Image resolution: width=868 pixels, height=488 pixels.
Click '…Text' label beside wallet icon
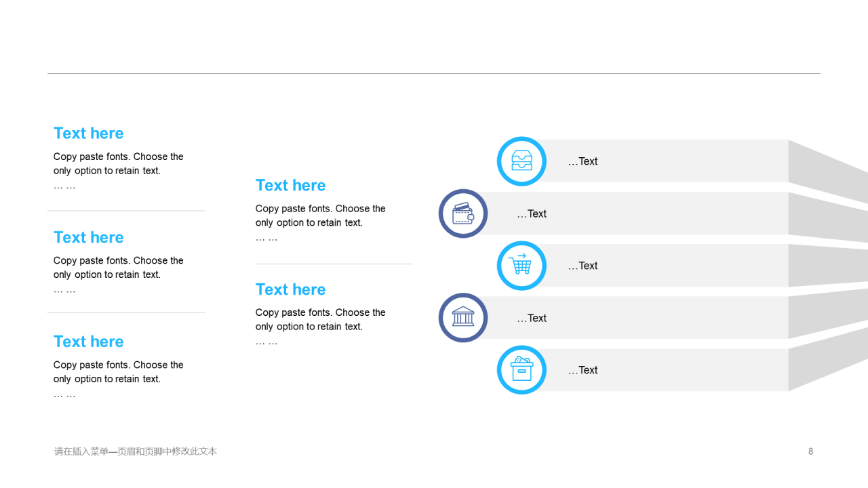(532, 214)
